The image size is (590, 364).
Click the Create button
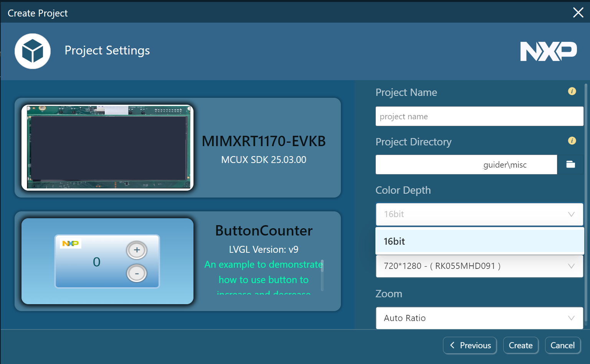pos(521,345)
